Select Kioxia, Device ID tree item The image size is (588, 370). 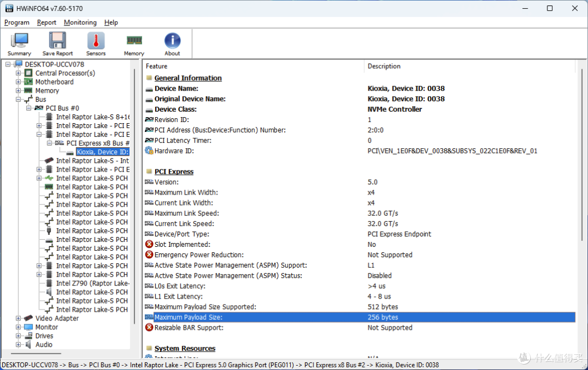pos(102,152)
